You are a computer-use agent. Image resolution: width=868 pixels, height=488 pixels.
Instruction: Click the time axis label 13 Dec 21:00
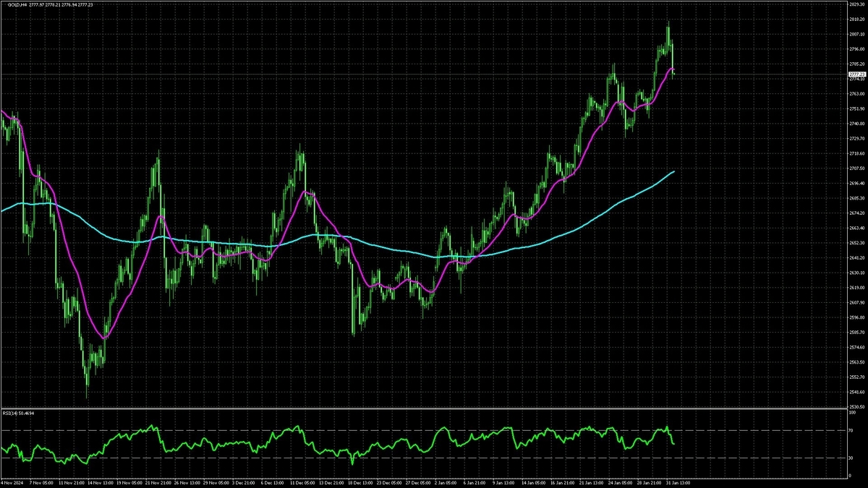tap(331, 482)
